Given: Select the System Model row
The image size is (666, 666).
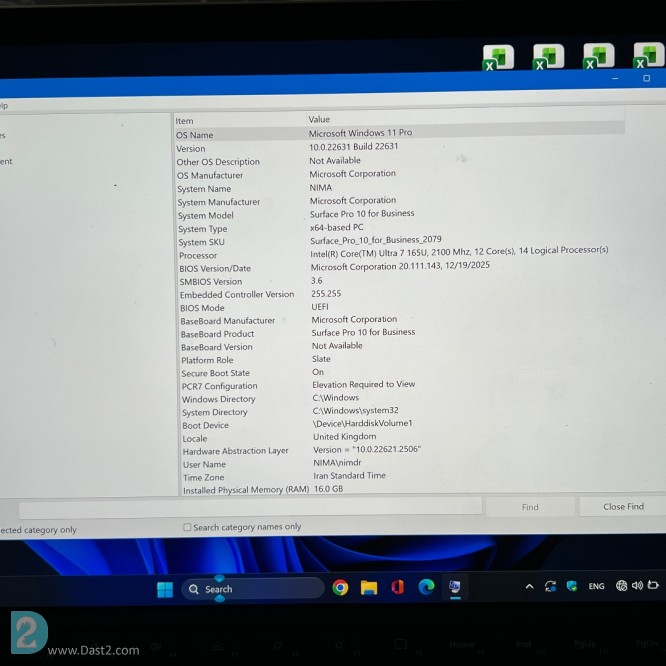Looking at the screenshot, I should click(x=399, y=214).
